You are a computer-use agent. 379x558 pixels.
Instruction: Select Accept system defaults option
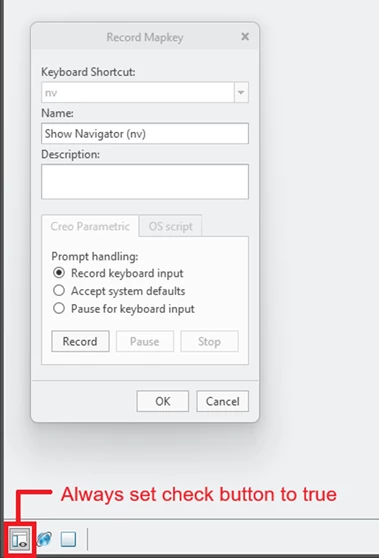(59, 291)
